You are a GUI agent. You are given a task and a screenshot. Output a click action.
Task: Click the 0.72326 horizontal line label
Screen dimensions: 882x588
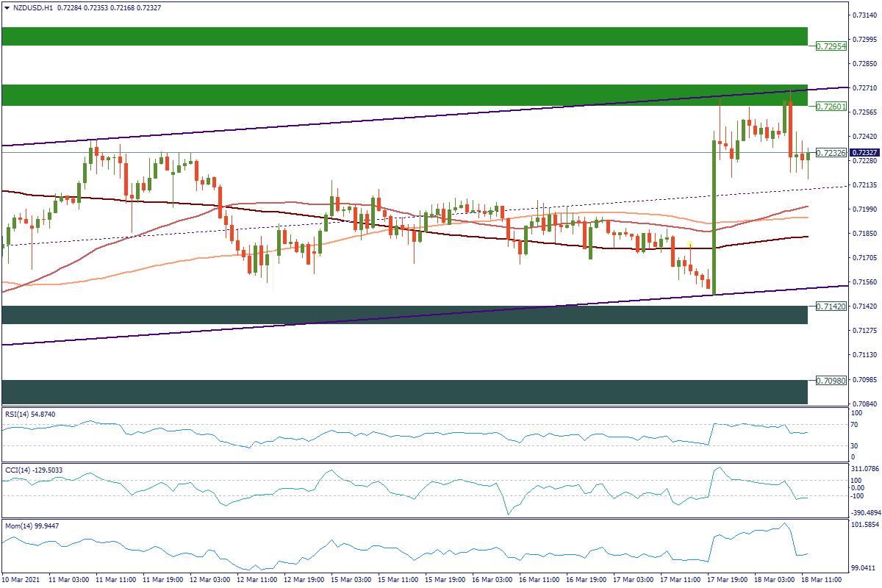point(831,153)
